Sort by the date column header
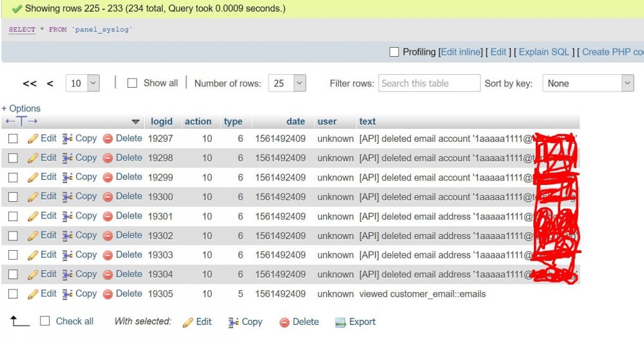Image resolution: width=644 pixels, height=343 pixels. (x=296, y=121)
